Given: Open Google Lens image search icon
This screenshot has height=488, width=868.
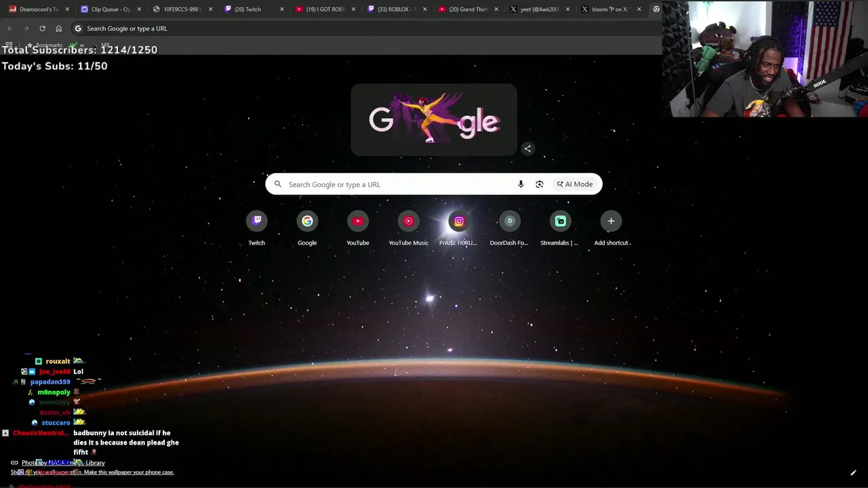Looking at the screenshot, I should [x=539, y=184].
